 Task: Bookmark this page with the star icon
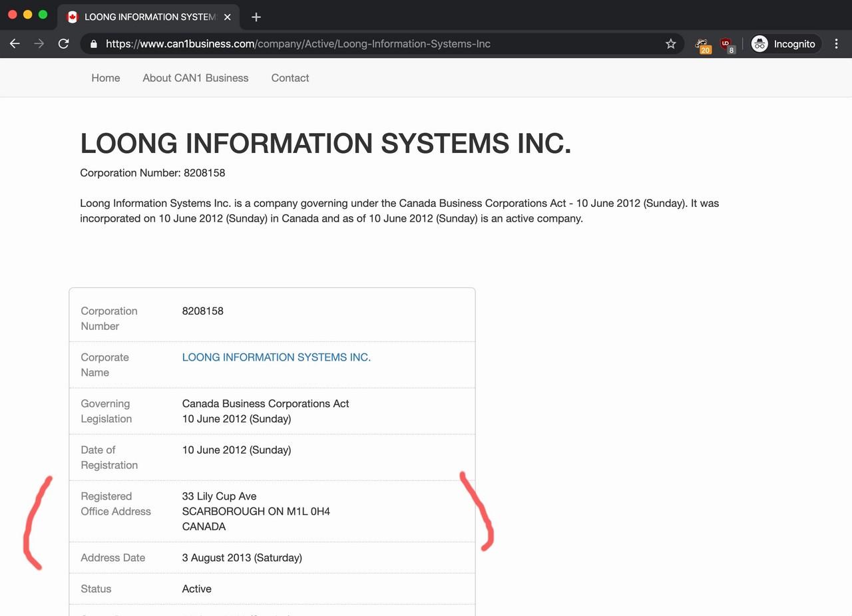(x=670, y=44)
